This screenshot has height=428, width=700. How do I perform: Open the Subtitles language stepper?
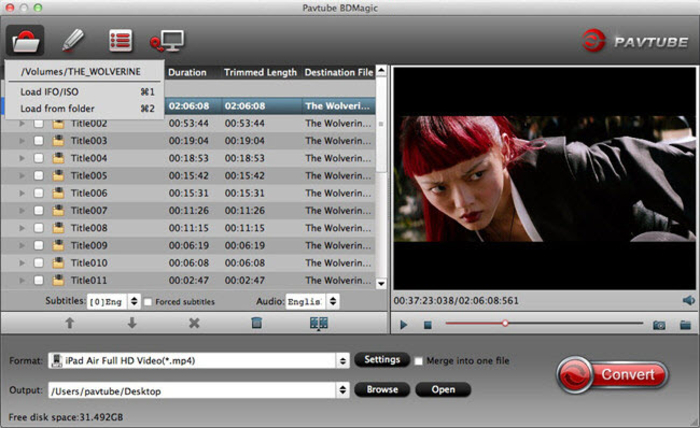point(134,302)
